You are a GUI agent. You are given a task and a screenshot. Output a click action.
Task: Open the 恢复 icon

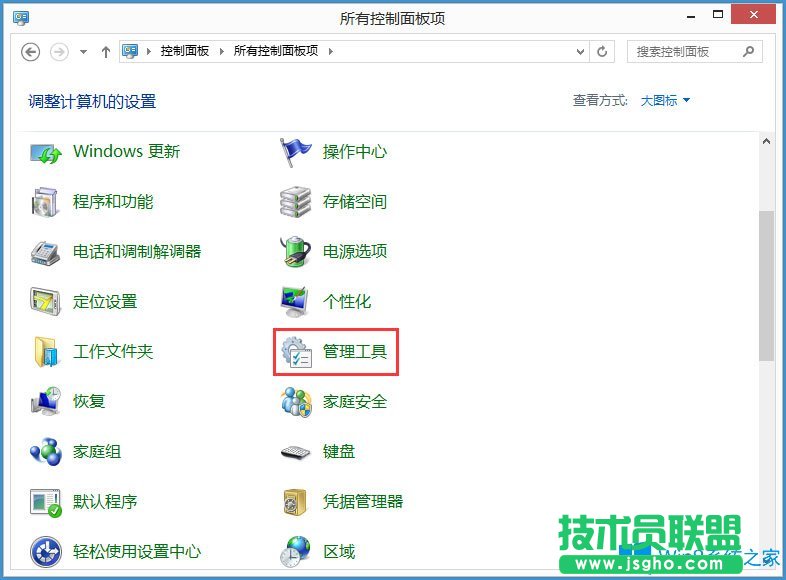(x=46, y=401)
